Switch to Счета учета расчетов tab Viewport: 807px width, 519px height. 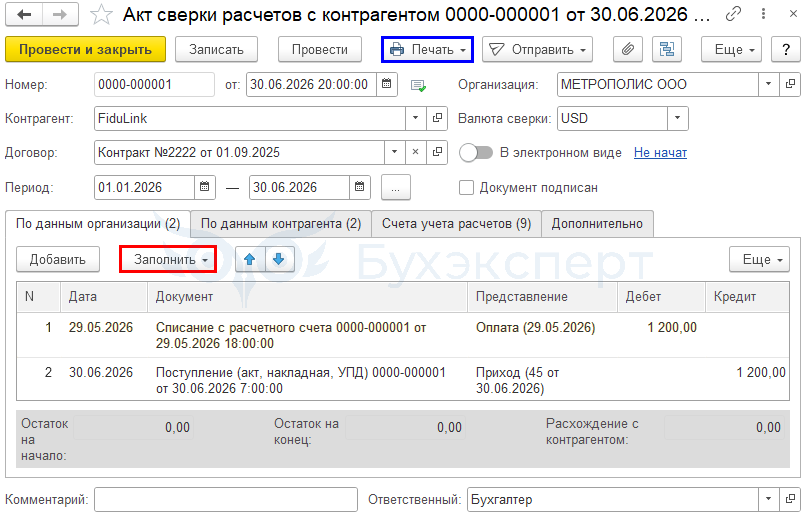456,224
